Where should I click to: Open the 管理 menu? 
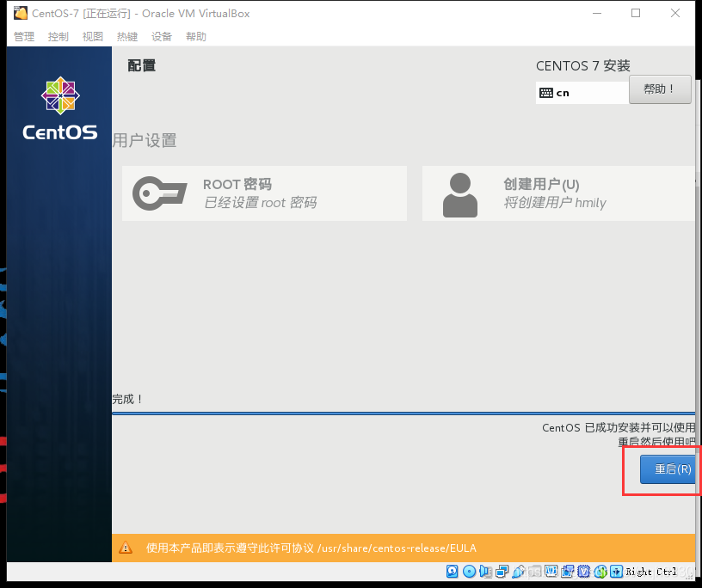click(x=24, y=36)
